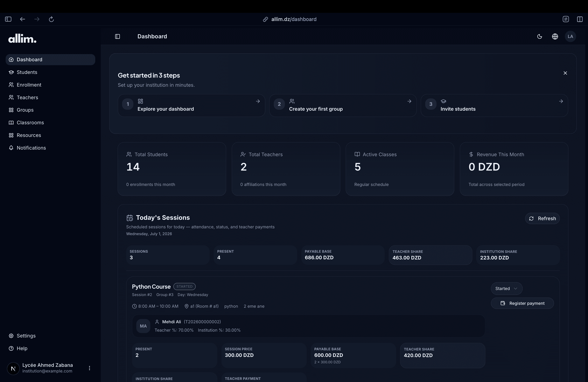Click the Register payment button

(522, 303)
